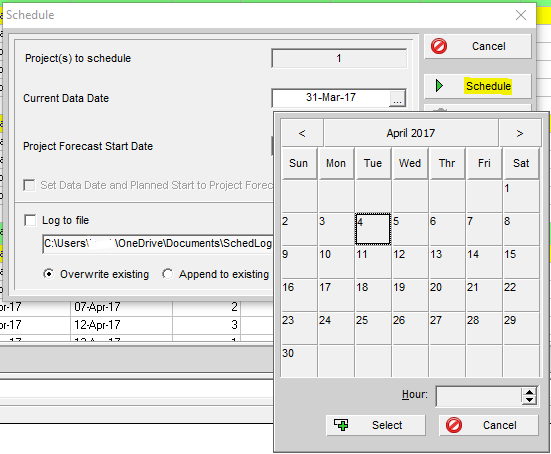551x454 pixels.
Task: Click the Current Data Date field 31-Mar-17
Action: coord(331,97)
